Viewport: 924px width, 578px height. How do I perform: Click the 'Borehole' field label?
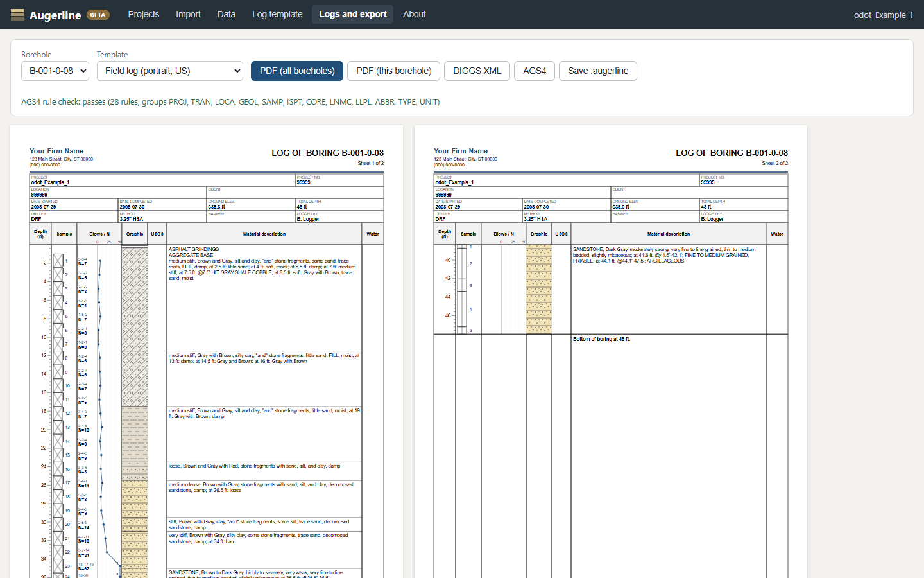click(37, 55)
